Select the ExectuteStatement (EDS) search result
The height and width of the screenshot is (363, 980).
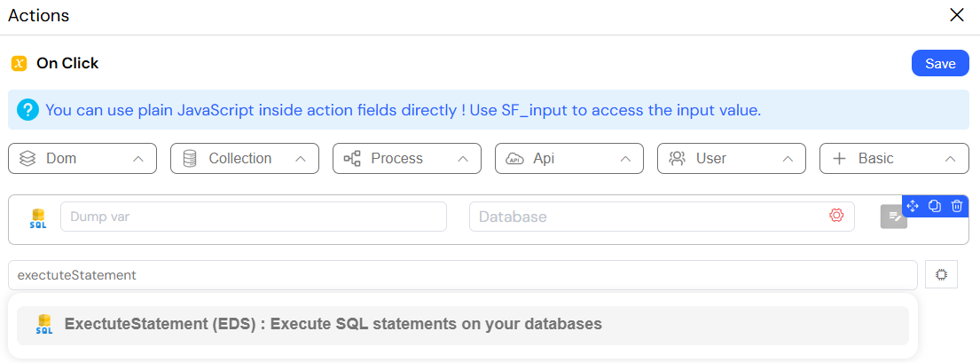tap(462, 326)
